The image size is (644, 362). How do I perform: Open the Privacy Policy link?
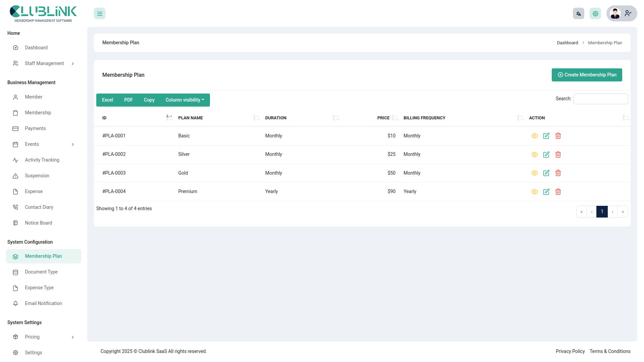click(570, 351)
